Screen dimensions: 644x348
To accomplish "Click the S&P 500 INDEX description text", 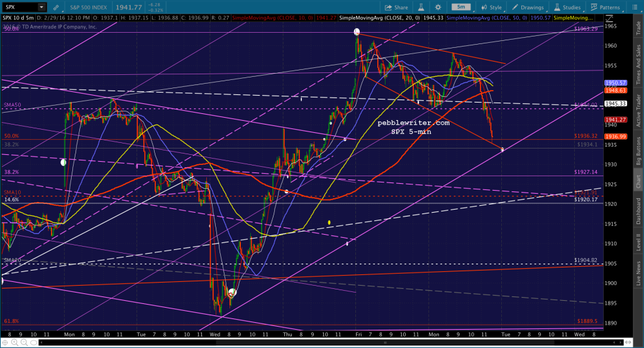I will [88, 8].
